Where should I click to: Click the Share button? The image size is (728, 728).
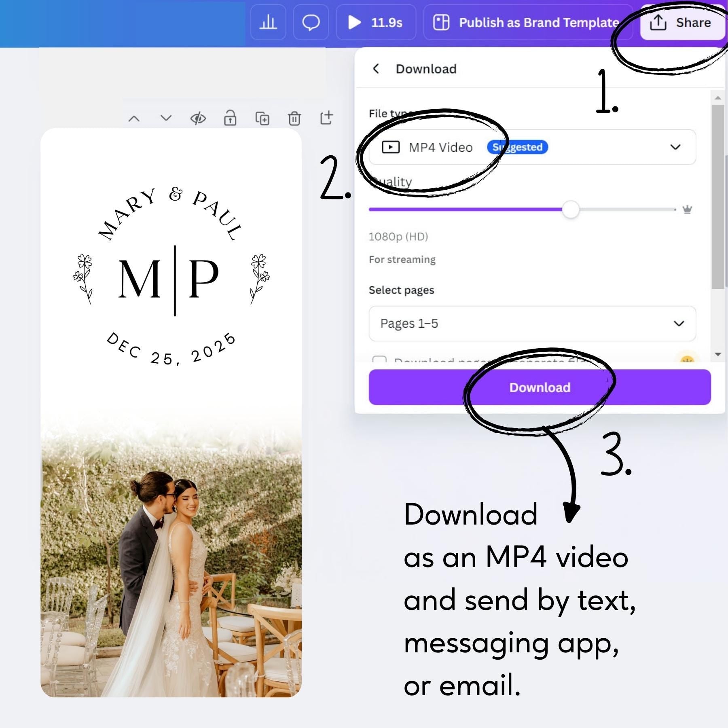[x=683, y=23]
